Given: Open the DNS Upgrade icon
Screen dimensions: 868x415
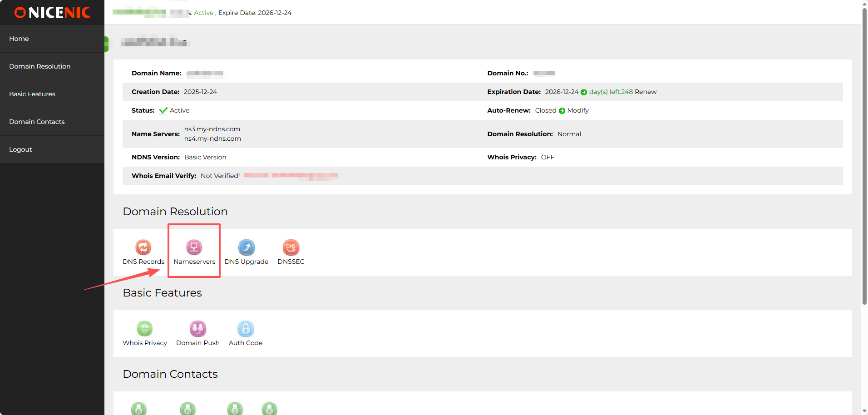Looking at the screenshot, I should pyautogui.click(x=246, y=247).
